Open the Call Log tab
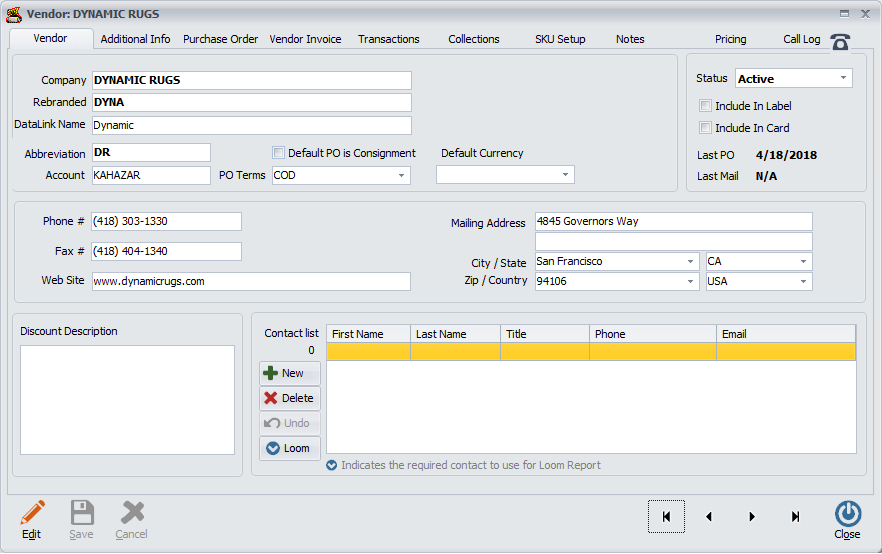This screenshot has height=554, width=882. click(802, 39)
